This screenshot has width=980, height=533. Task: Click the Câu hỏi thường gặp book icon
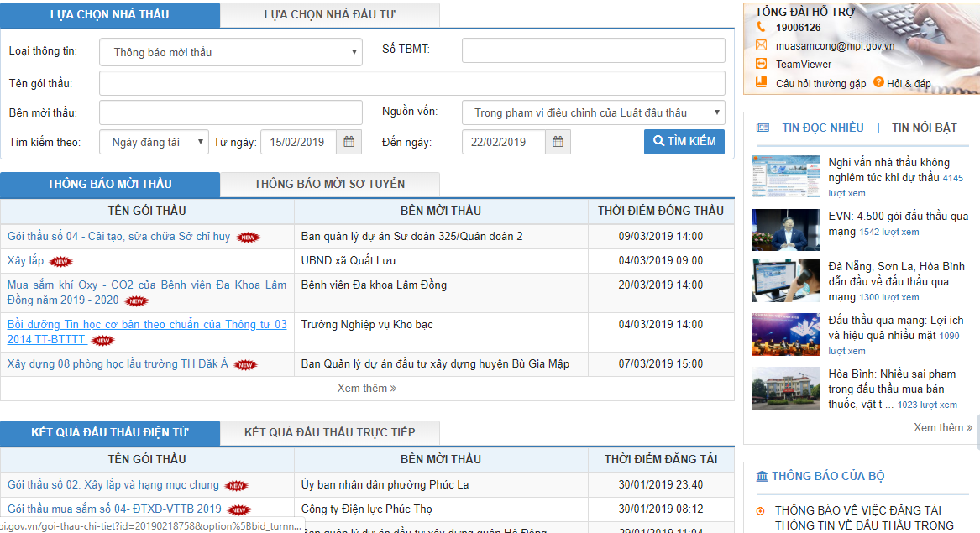coord(761,82)
